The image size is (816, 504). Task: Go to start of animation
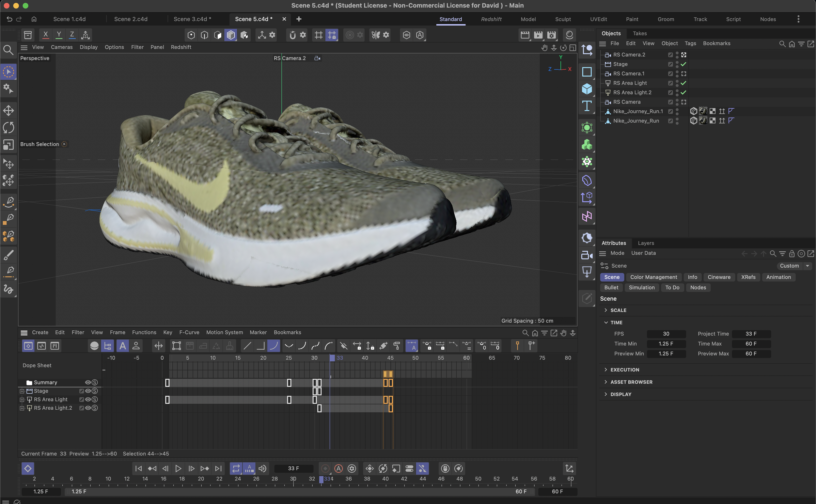pos(139,468)
